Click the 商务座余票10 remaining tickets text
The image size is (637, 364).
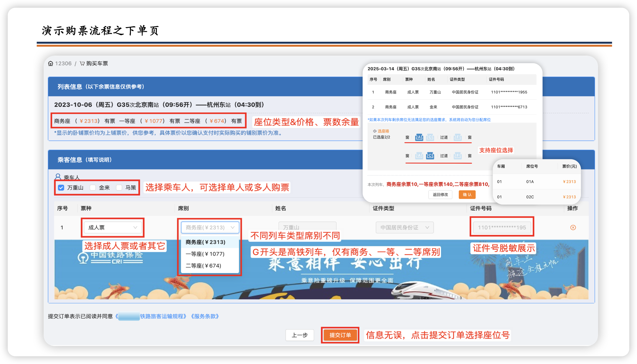coord(402,184)
